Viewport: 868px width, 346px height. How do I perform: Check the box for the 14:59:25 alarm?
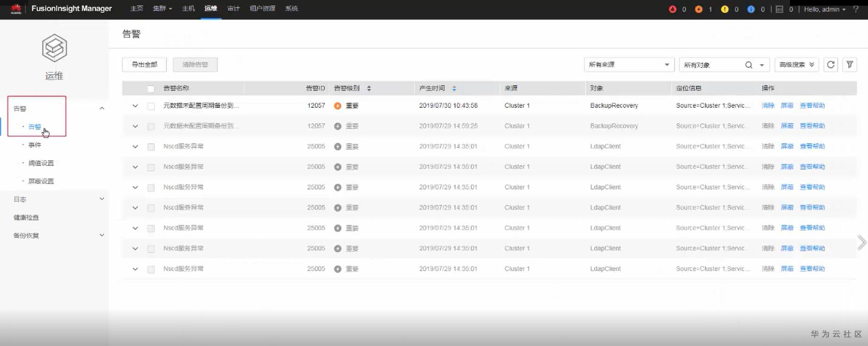tap(151, 127)
